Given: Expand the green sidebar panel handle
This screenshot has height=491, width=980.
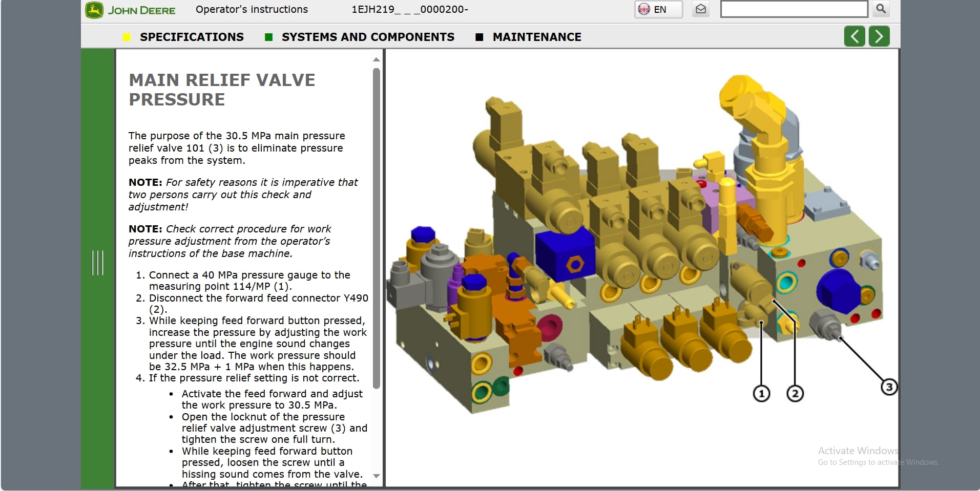Looking at the screenshot, I should click(x=97, y=263).
